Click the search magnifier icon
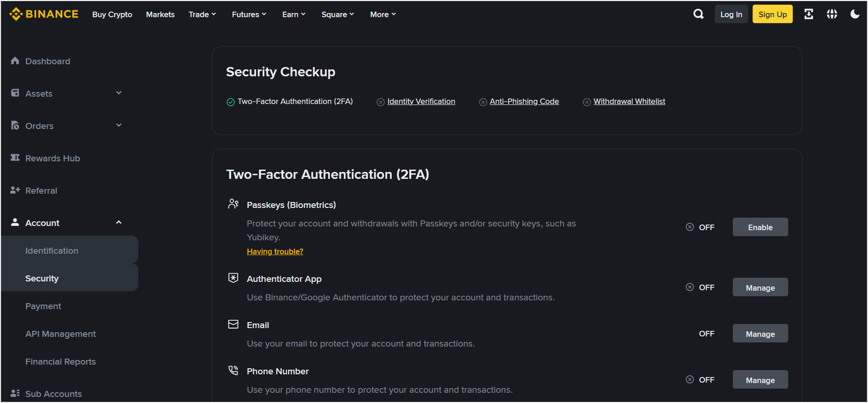This screenshot has height=403, width=868. point(698,14)
